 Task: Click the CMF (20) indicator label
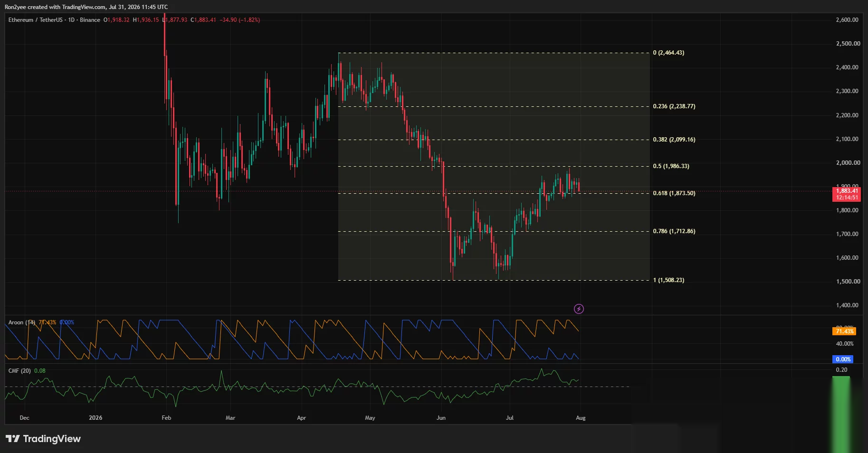(19, 371)
